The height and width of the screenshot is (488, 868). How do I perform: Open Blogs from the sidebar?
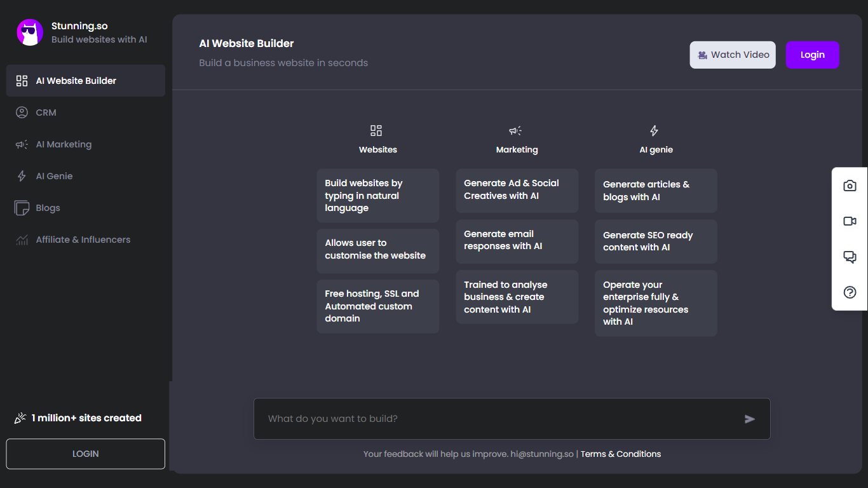tap(48, 208)
